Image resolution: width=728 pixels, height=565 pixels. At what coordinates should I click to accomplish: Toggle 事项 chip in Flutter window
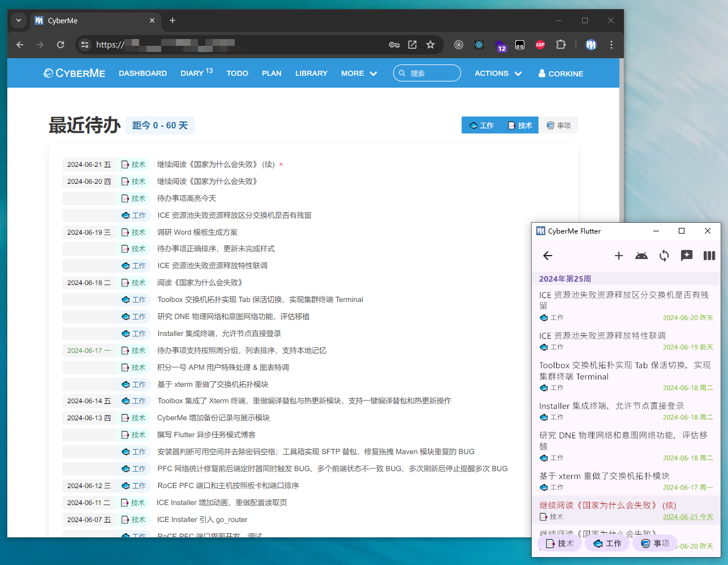(655, 544)
